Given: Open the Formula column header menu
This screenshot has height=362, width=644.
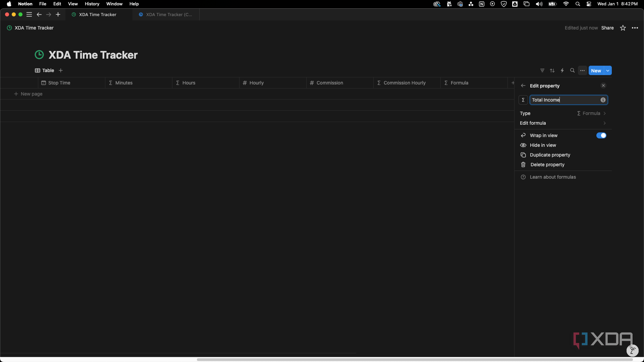Looking at the screenshot, I should pyautogui.click(x=474, y=83).
